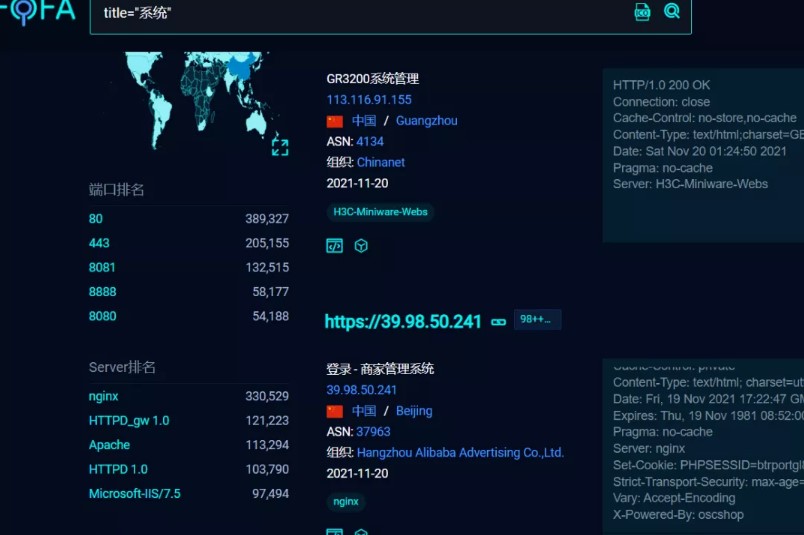Filter by port 80
Image resolution: width=804 pixels, height=535 pixels.
(95, 219)
